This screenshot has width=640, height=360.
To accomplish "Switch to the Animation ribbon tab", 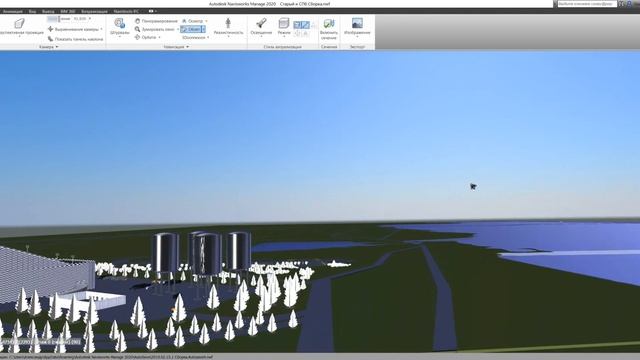I will click(12, 11).
